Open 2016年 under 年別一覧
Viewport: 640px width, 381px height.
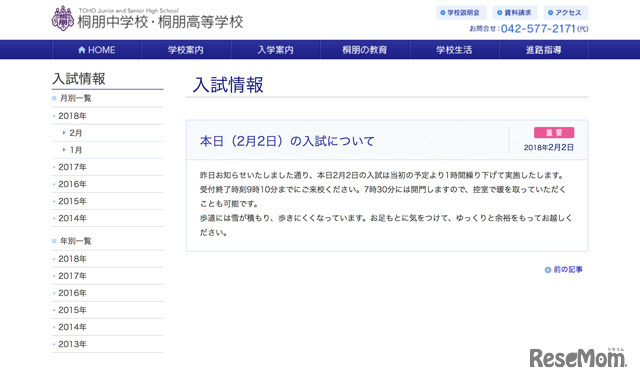click(x=72, y=293)
